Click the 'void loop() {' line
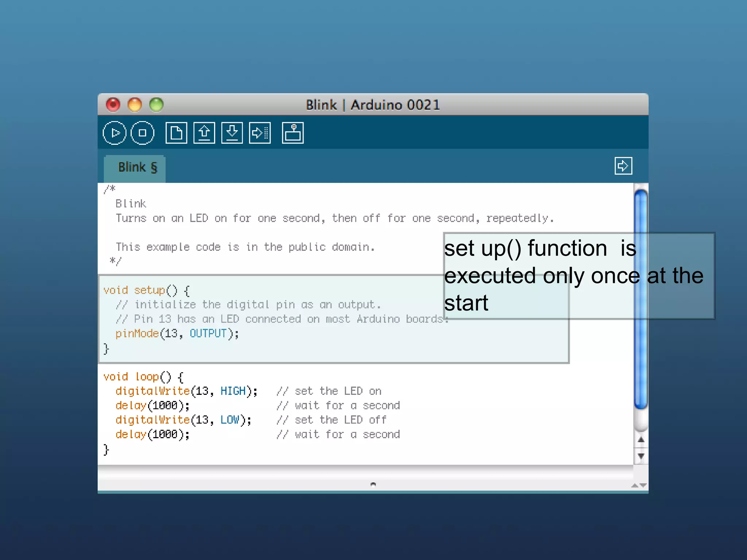This screenshot has width=747, height=560. coord(144,377)
